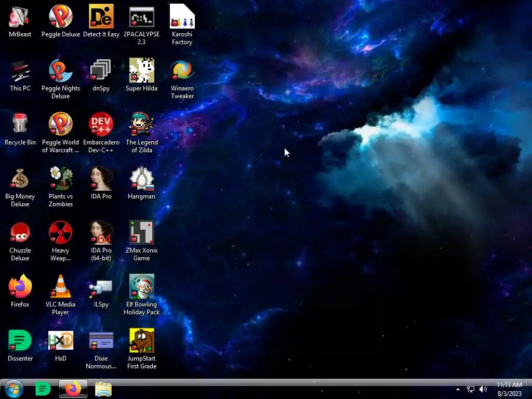532x399 pixels.
Task: Open the volume control tray icon
Action: pos(483,389)
